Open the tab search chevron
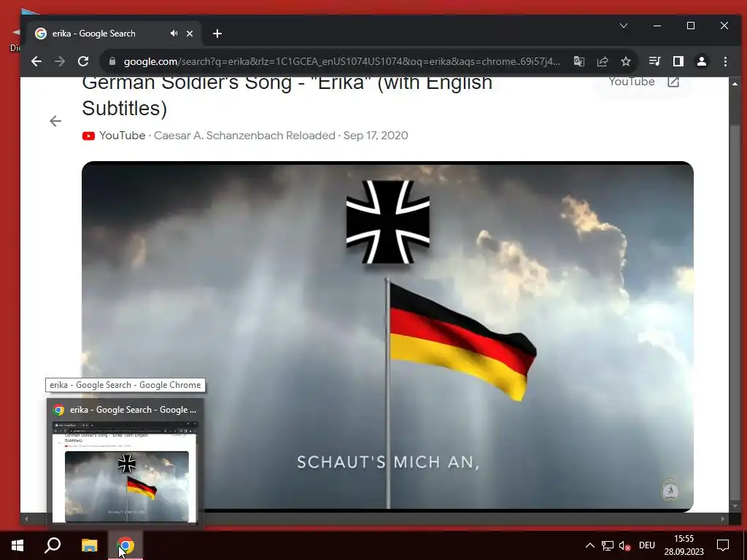The image size is (747, 560). [x=624, y=26]
